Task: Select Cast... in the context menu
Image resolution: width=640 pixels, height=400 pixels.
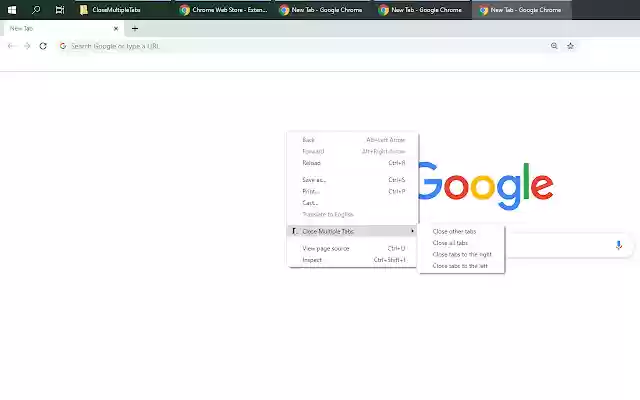Action: (x=353, y=203)
